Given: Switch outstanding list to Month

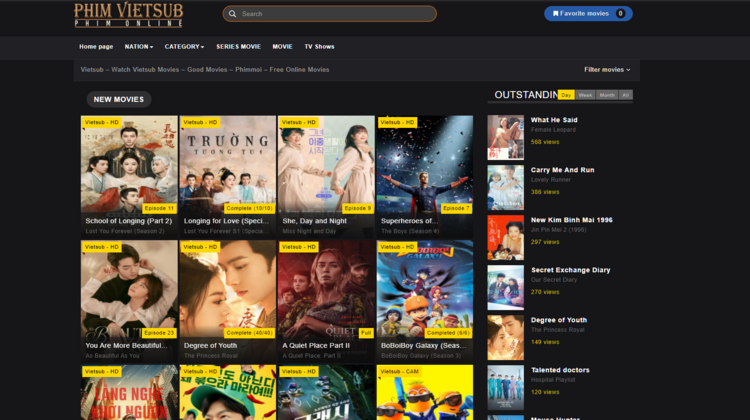Looking at the screenshot, I should pos(607,95).
